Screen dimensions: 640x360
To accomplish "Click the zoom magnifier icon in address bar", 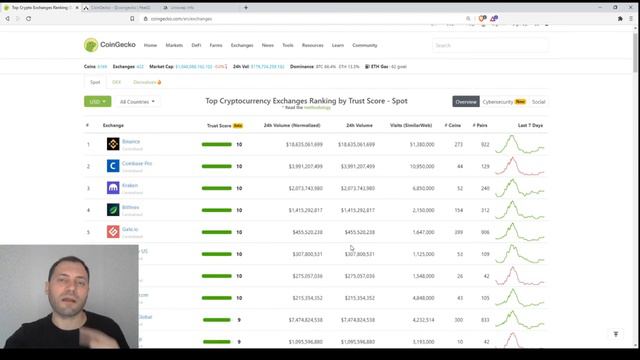I will pos(468,19).
